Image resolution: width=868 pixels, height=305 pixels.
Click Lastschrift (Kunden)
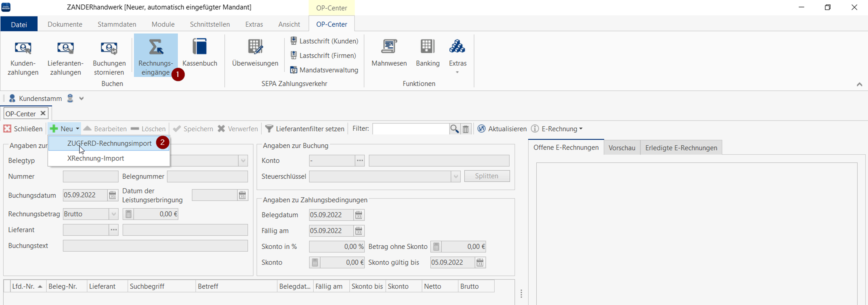click(x=324, y=41)
